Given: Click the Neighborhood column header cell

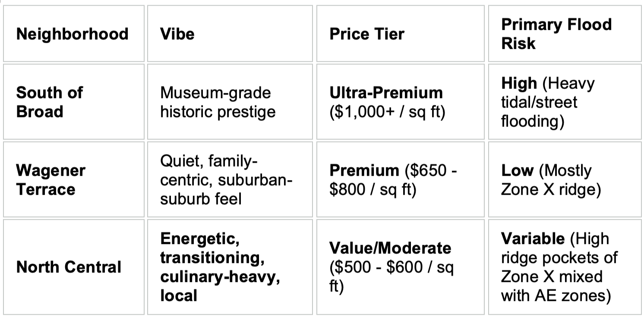Looking at the screenshot, I should point(74,34).
